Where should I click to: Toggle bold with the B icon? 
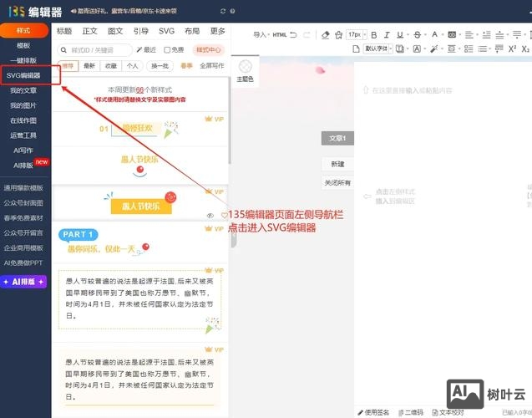coord(374,35)
